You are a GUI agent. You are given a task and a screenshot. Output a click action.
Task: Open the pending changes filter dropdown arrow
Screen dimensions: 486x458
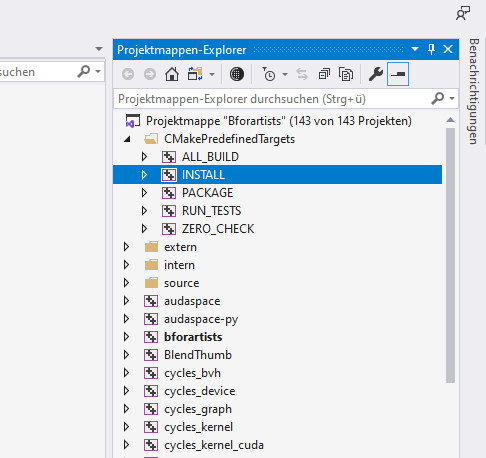coord(285,74)
